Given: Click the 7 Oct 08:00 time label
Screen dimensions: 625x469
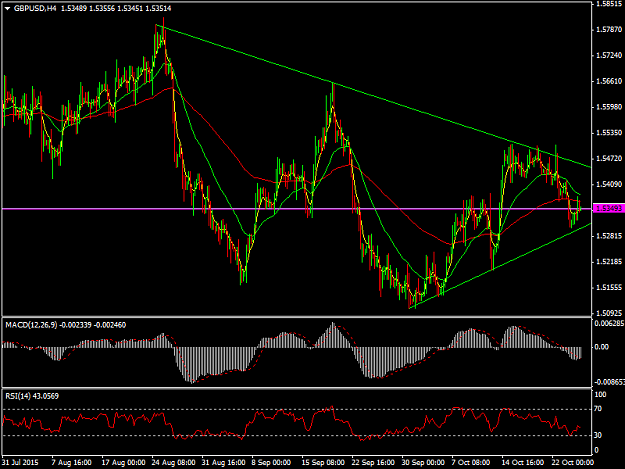Looking at the screenshot, I should pos(471,463).
